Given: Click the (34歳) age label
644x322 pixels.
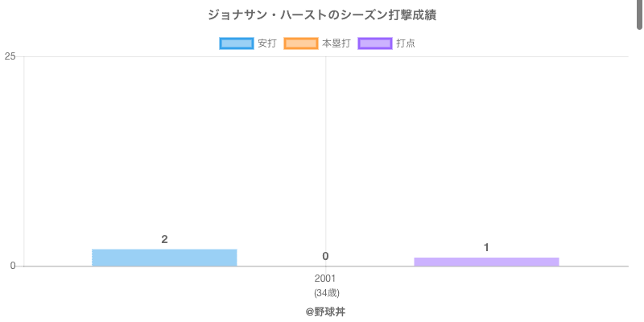Looking at the screenshot, I should tap(325, 292).
